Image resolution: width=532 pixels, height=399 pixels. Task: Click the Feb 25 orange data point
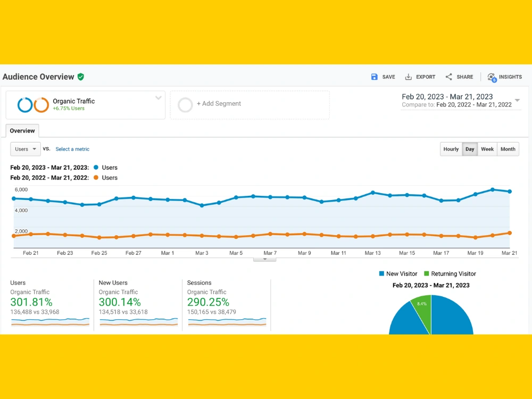pyautogui.click(x=99, y=237)
